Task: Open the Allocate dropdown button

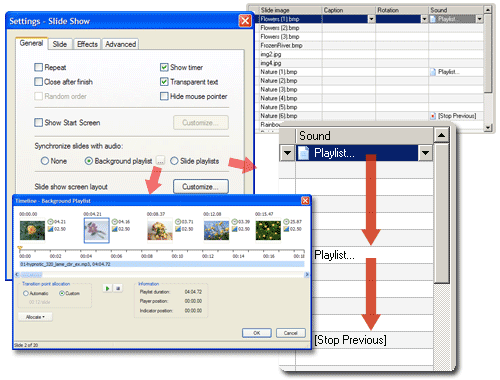Action: pos(35,317)
